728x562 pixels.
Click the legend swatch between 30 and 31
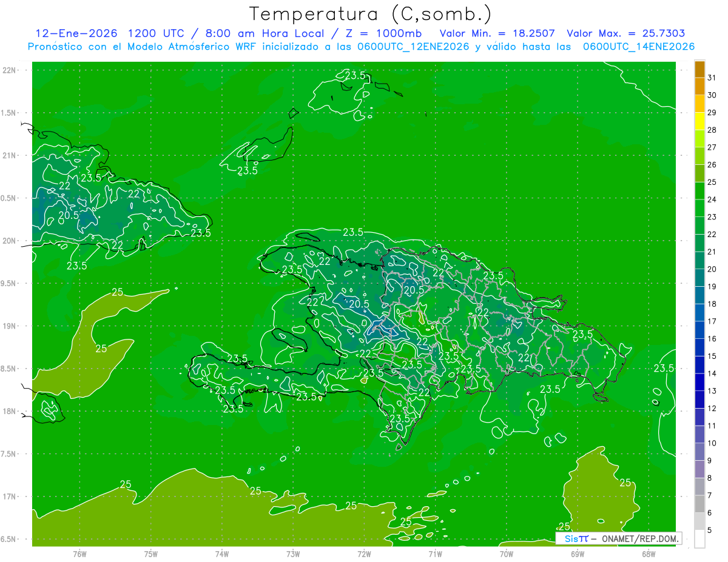(699, 87)
